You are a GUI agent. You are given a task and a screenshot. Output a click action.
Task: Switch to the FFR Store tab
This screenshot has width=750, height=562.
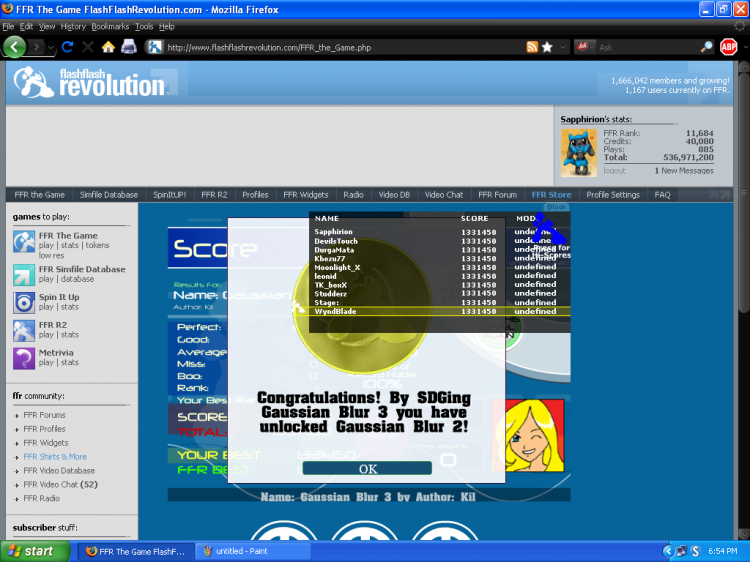tap(551, 195)
